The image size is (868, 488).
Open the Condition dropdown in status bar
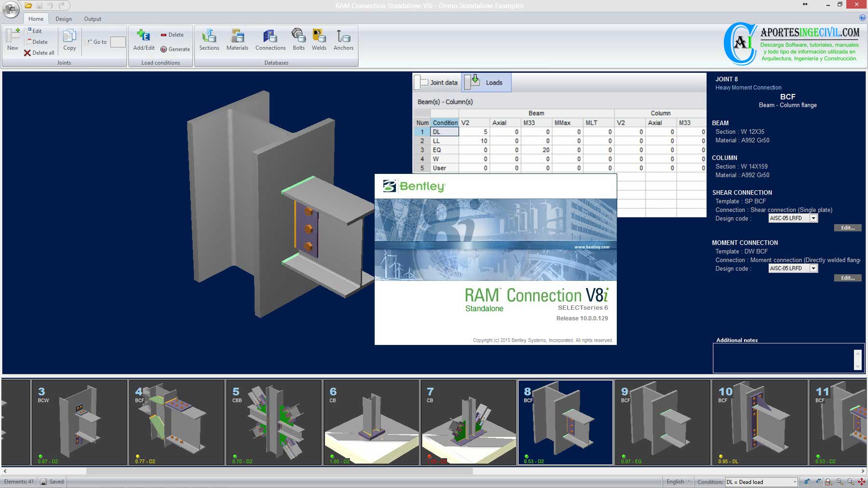(761, 482)
